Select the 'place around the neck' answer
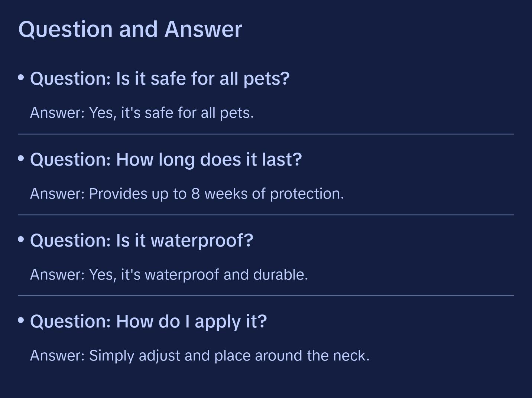532x398 pixels. [x=200, y=356]
